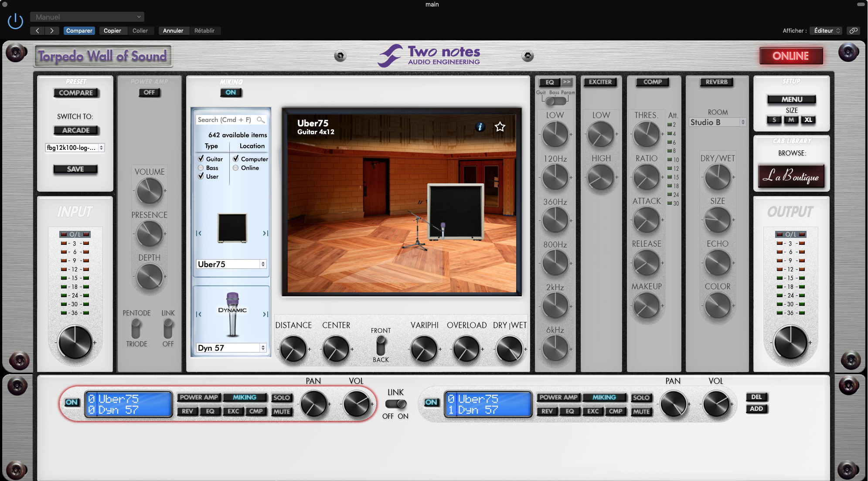Click Rétablir in the top bar
The image size is (868, 481).
point(204,30)
